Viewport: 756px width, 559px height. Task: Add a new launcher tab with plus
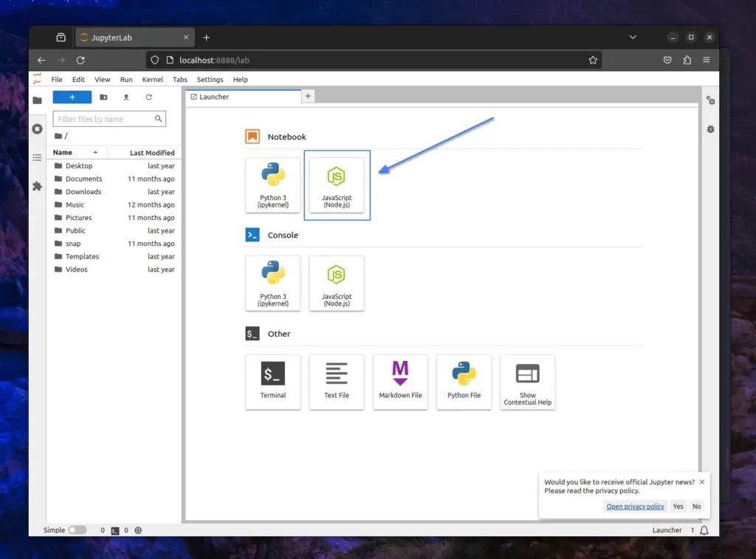[x=308, y=97]
